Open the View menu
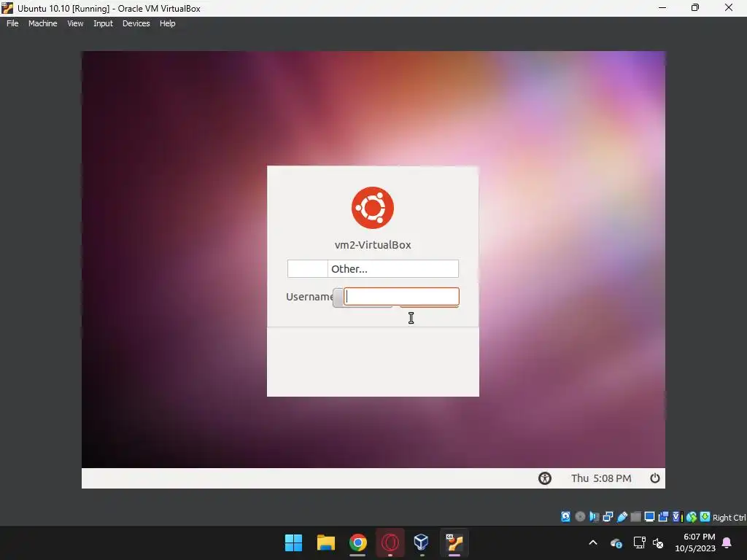Image resolution: width=747 pixels, height=560 pixels. [x=75, y=23]
